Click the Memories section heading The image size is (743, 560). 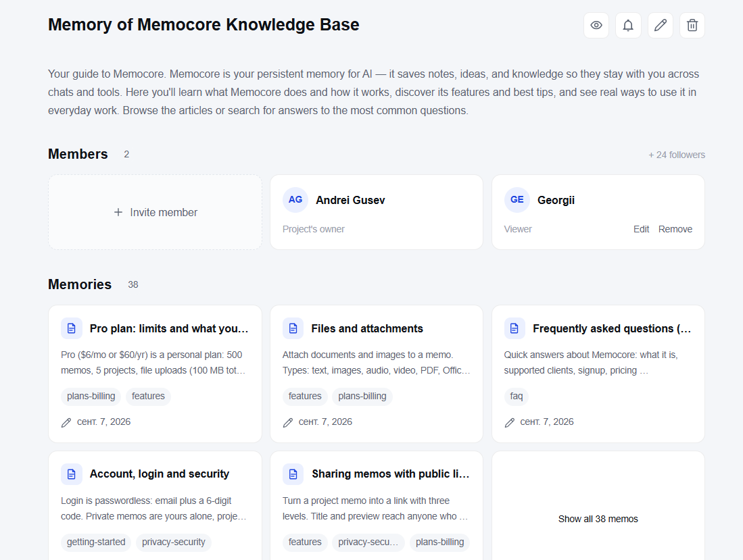coord(80,284)
